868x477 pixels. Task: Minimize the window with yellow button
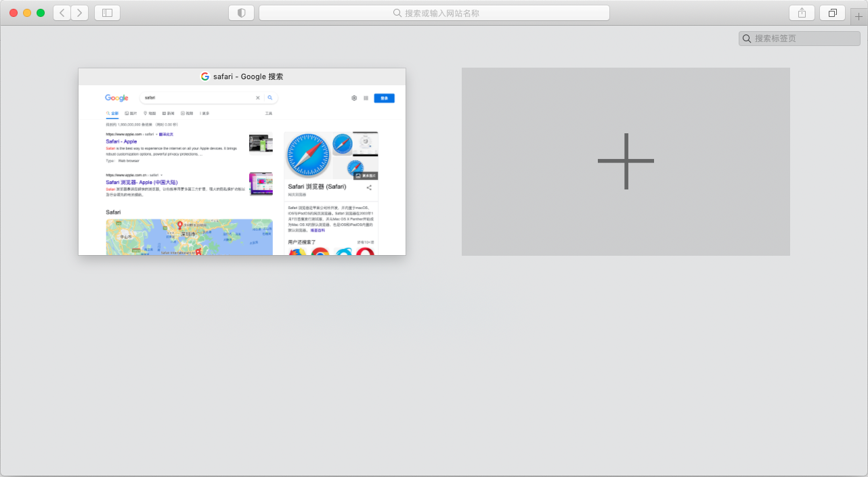coord(27,13)
